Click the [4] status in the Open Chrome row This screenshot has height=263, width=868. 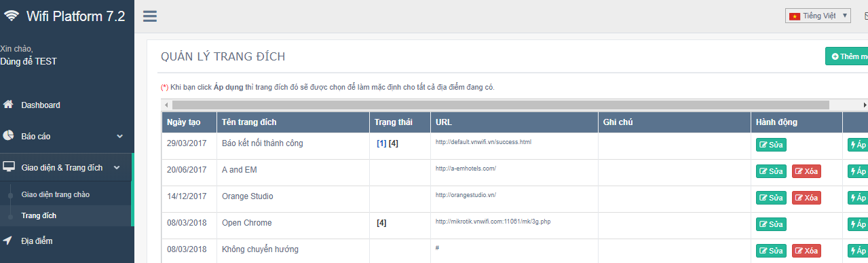(x=381, y=223)
